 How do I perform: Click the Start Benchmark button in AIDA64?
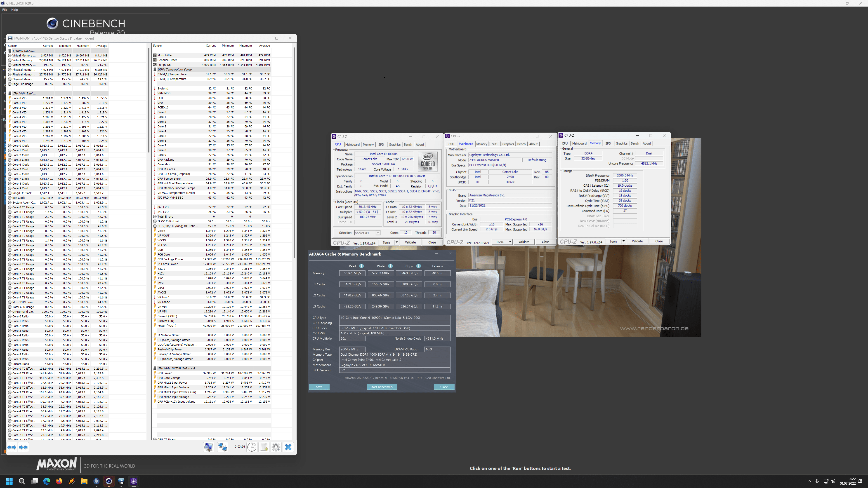click(x=381, y=387)
